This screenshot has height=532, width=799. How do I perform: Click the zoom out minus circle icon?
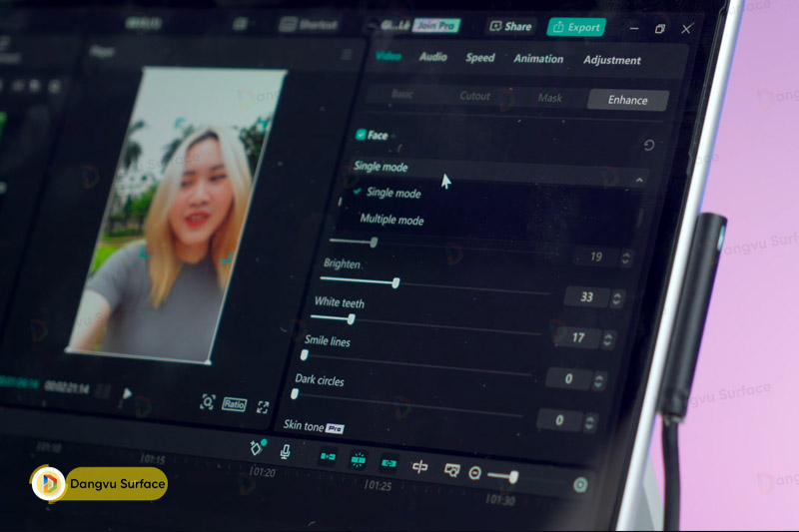tap(474, 473)
